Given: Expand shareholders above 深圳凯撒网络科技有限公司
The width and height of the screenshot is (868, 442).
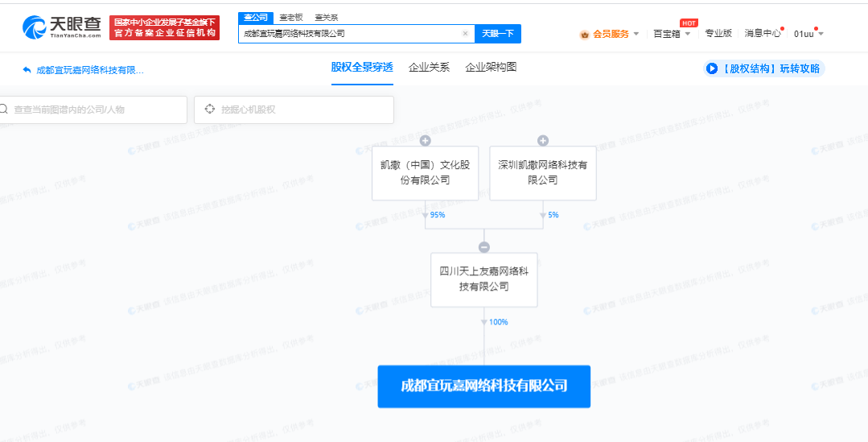Looking at the screenshot, I should coord(543,141).
